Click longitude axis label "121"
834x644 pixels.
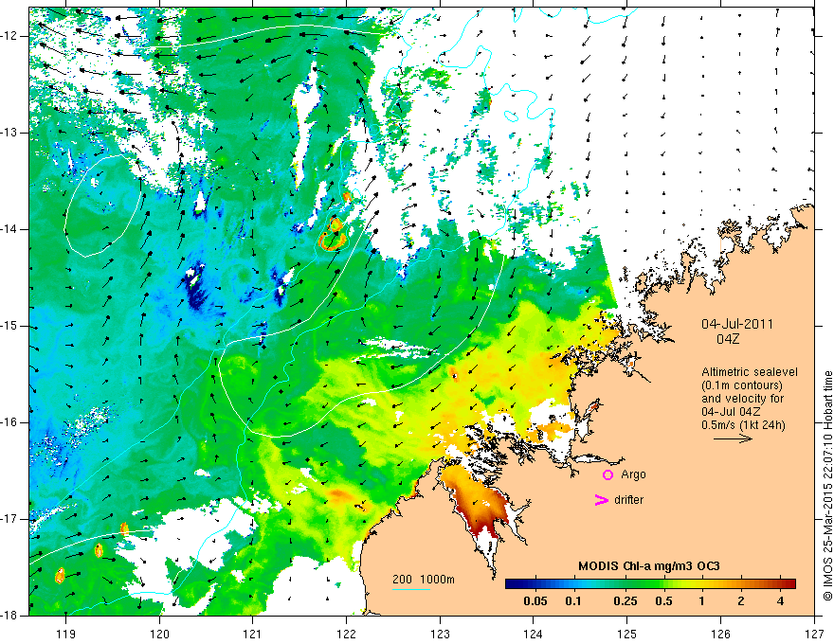(253, 634)
